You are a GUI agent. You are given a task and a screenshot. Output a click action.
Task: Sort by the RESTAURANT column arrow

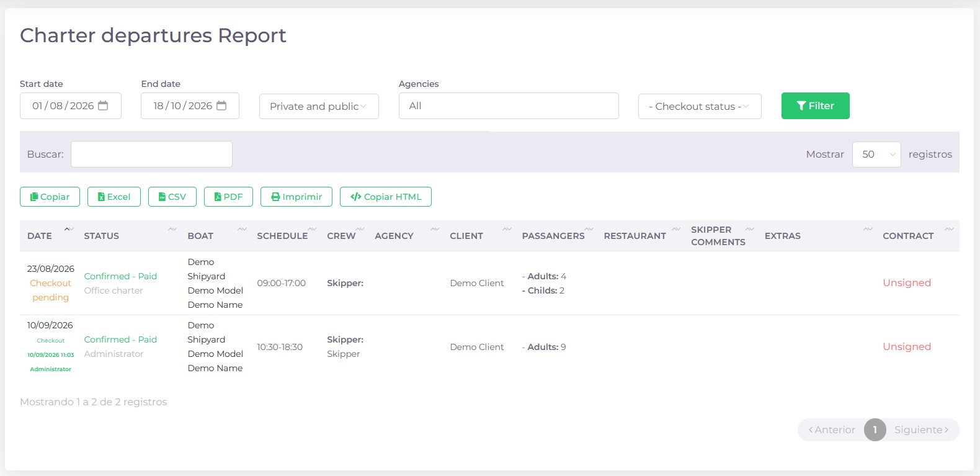coord(676,229)
